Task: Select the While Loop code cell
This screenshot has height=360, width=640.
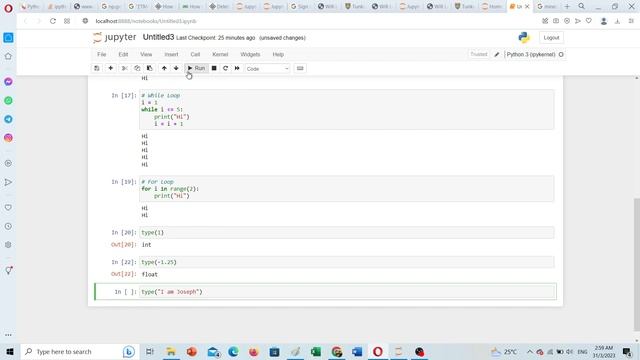Action: tap(347, 109)
